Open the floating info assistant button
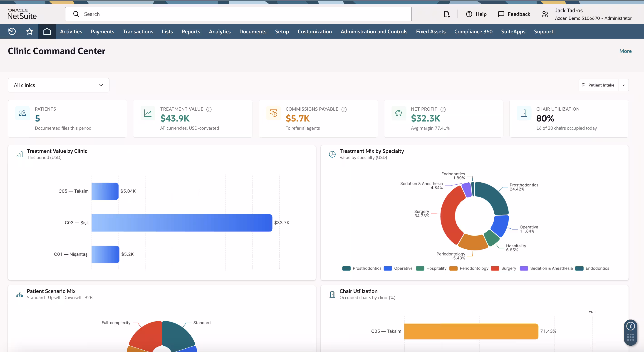644x352 pixels. [631, 326]
